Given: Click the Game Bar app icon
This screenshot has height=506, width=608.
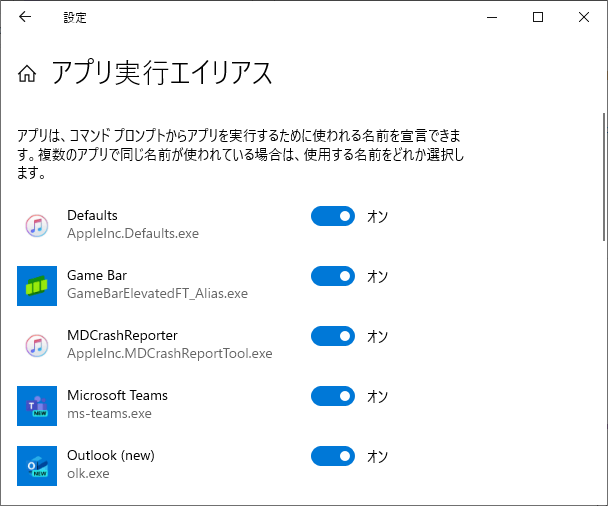Looking at the screenshot, I should [x=37, y=286].
